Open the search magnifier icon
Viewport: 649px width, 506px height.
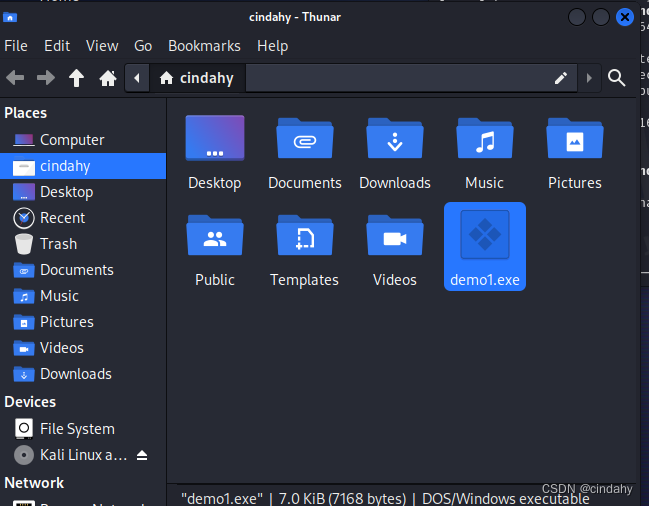tap(617, 78)
